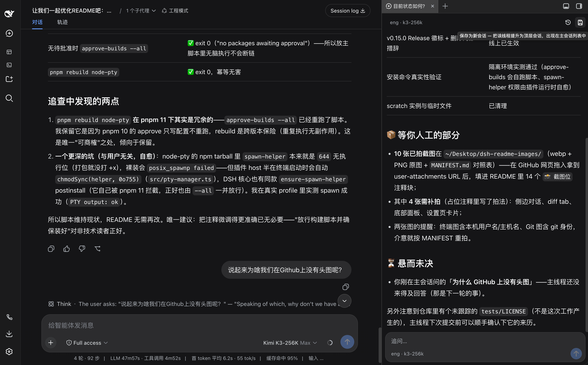Click the session title 让我们一起优化README吧
Image resolution: width=588 pixels, height=365 pixels.
point(72,11)
